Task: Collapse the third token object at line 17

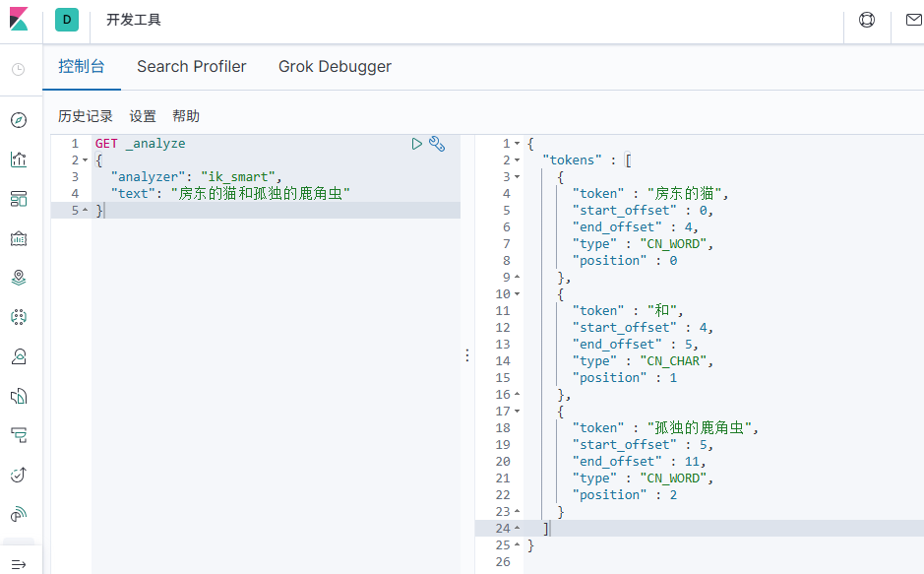Action: [x=518, y=412]
